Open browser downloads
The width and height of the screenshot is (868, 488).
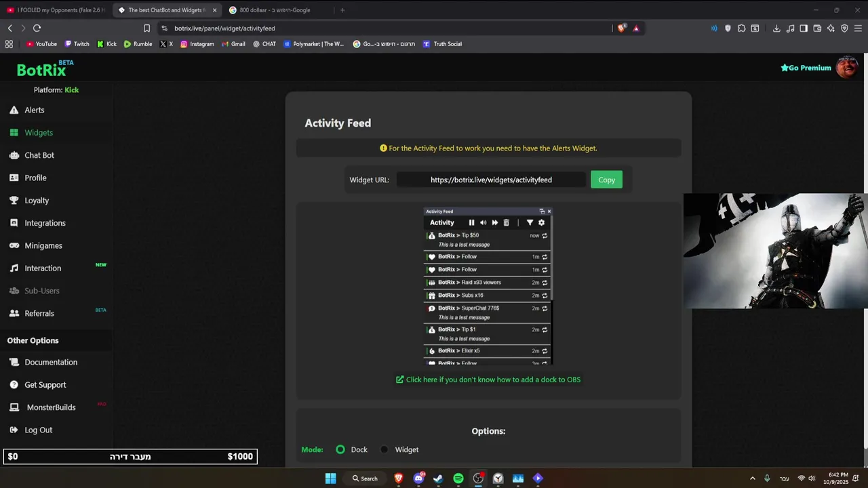point(776,28)
